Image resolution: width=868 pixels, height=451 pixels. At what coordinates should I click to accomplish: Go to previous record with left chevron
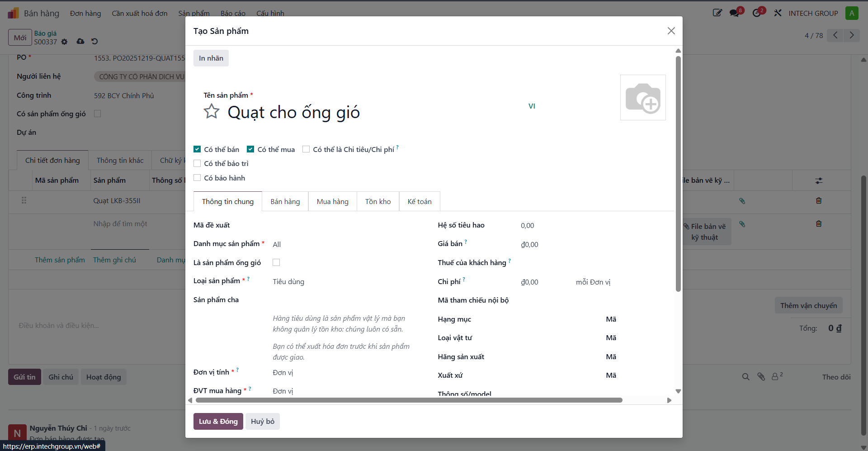pyautogui.click(x=835, y=35)
